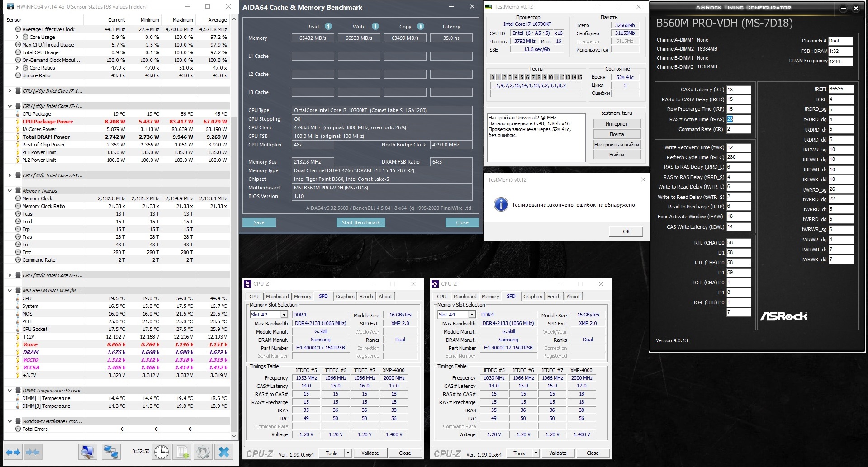The image size is (868, 467).
Task: Click the Maximum column header in HWiNFO
Action: [x=179, y=20]
